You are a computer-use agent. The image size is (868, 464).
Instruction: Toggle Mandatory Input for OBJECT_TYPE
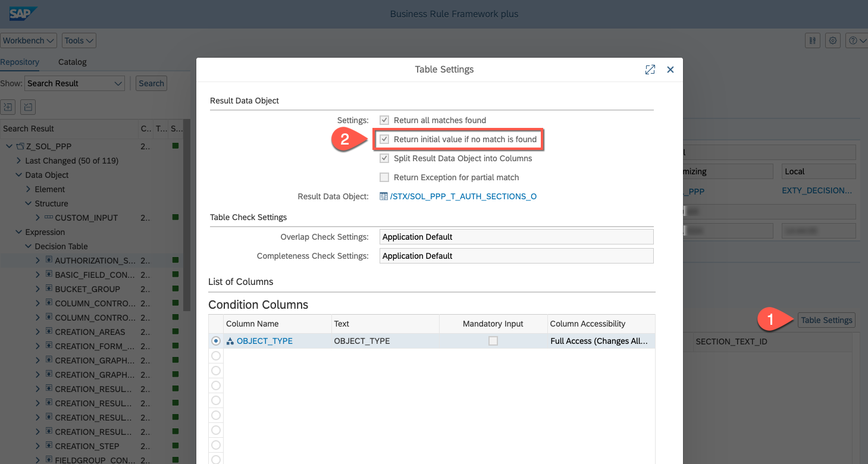493,341
